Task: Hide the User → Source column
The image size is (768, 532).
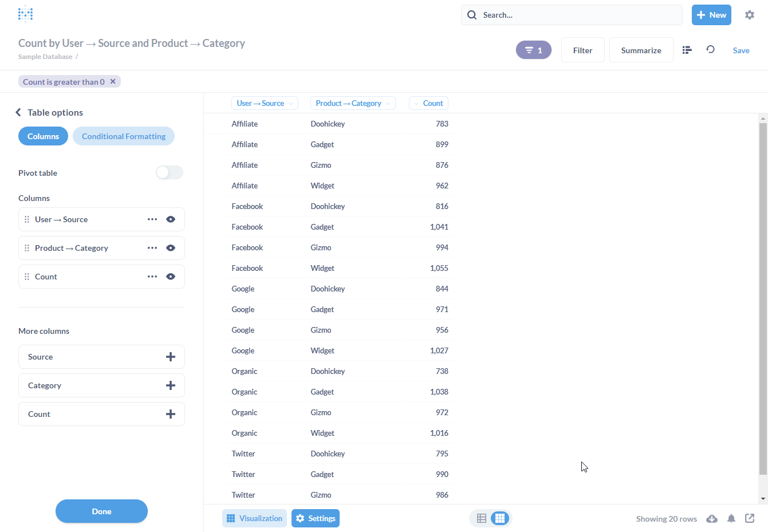Action: point(171,219)
